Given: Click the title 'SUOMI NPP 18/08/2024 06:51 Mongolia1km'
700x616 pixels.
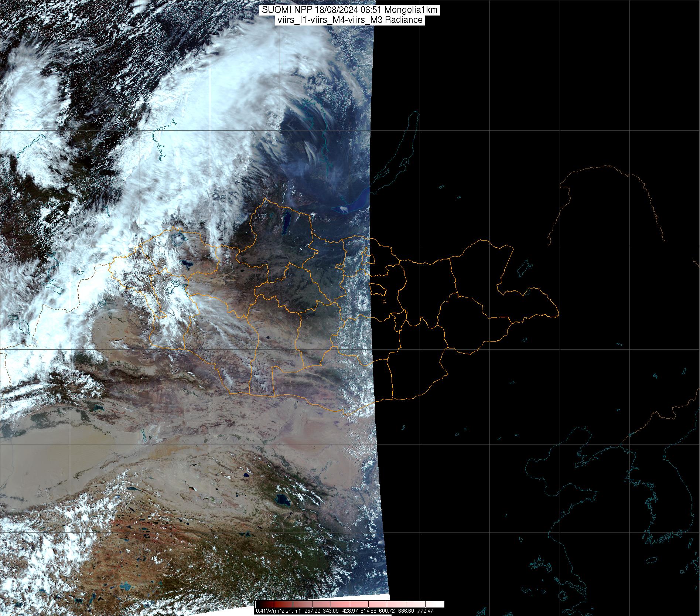Looking at the screenshot, I should (350, 10).
